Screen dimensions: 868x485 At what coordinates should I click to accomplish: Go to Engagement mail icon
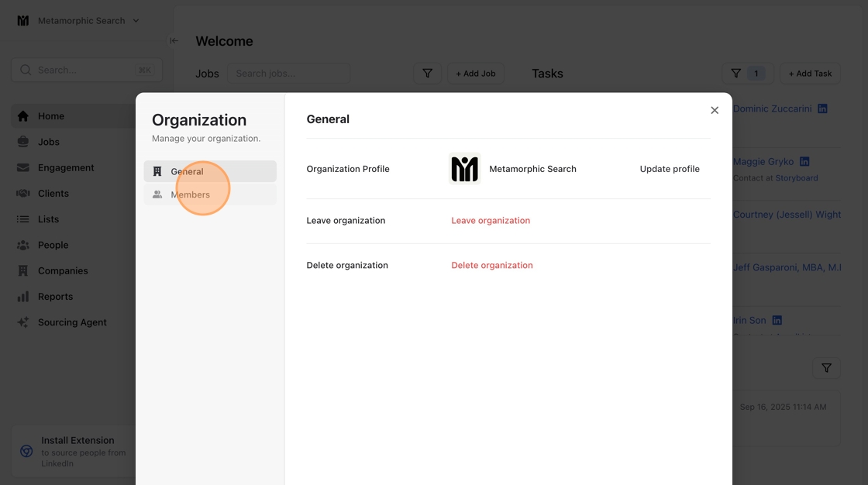click(23, 167)
